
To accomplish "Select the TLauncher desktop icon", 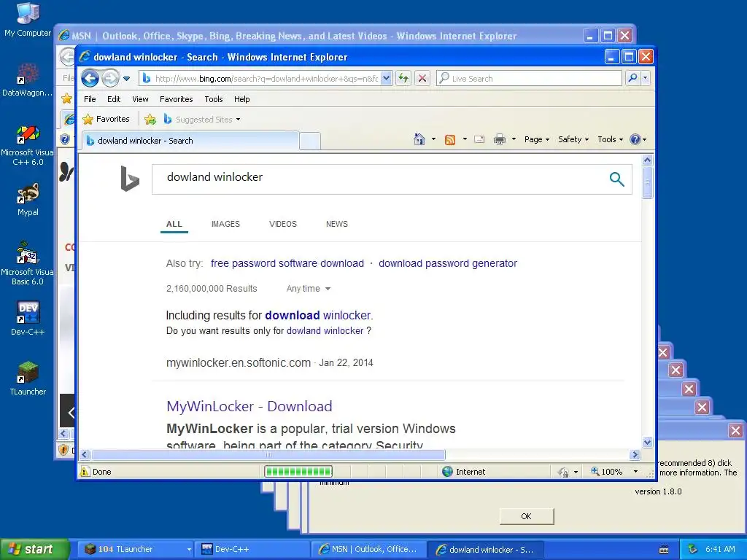I will click(x=28, y=378).
